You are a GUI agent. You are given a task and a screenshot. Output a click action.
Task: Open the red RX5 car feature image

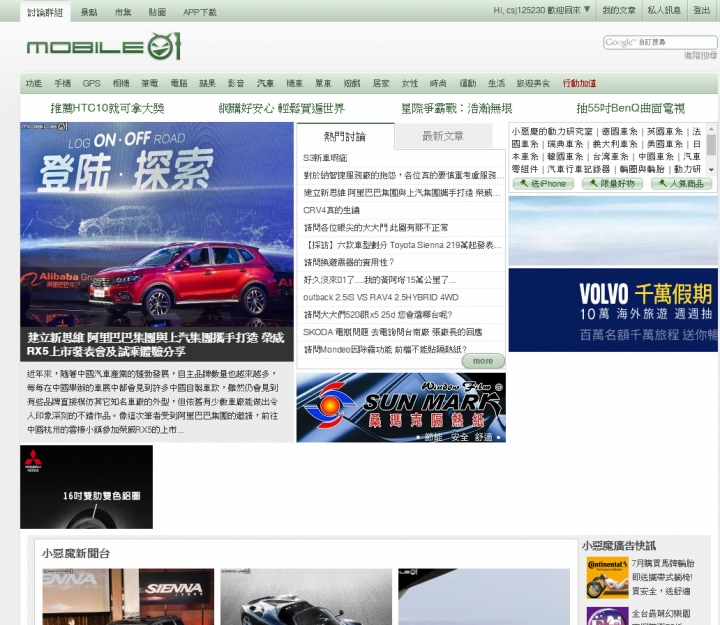[x=157, y=225]
